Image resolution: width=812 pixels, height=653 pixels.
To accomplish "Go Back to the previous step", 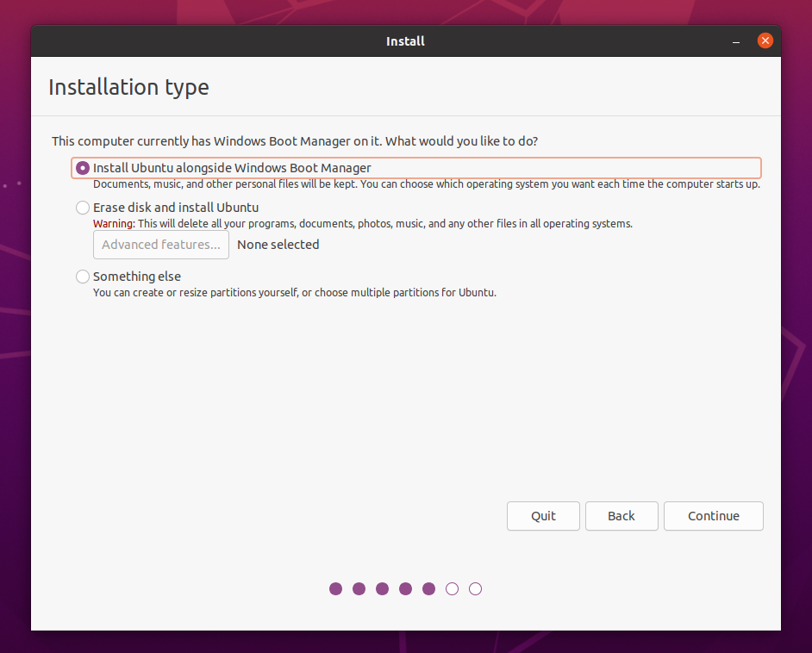I will pyautogui.click(x=621, y=516).
